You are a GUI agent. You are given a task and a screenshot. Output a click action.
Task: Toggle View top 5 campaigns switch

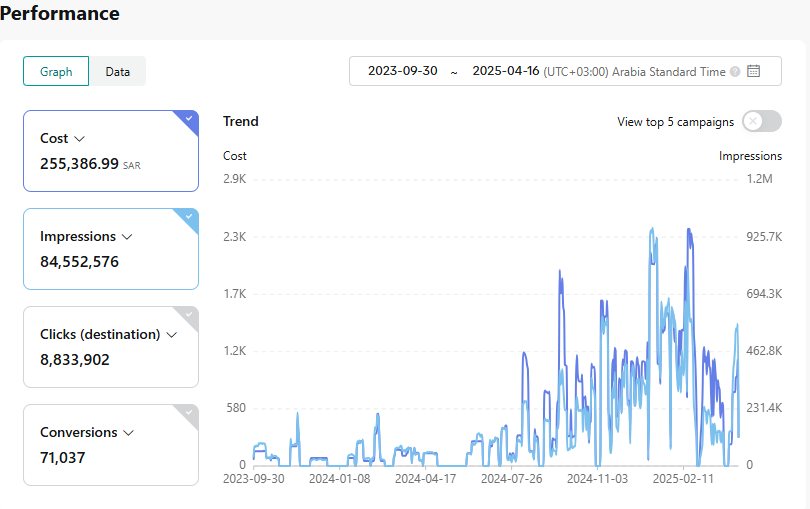point(761,121)
